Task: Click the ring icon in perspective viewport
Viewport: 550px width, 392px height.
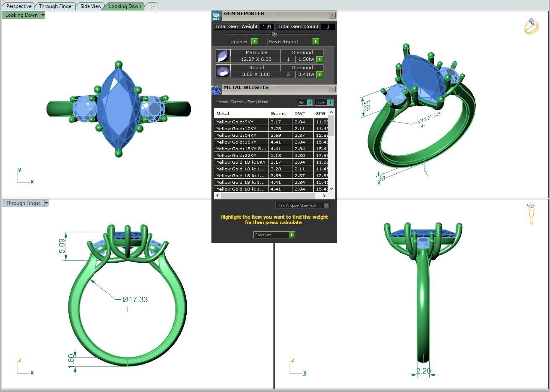Action: point(531,26)
